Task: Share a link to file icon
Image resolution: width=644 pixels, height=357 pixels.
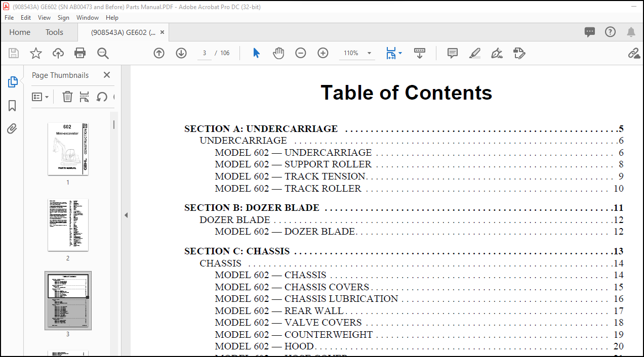Action: (x=634, y=53)
